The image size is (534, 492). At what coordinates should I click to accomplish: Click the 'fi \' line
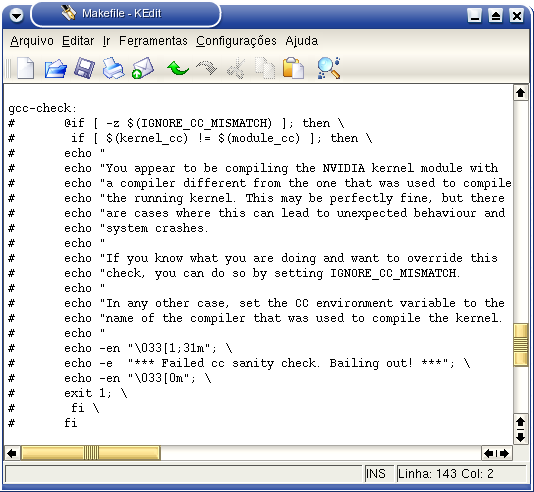point(54,408)
